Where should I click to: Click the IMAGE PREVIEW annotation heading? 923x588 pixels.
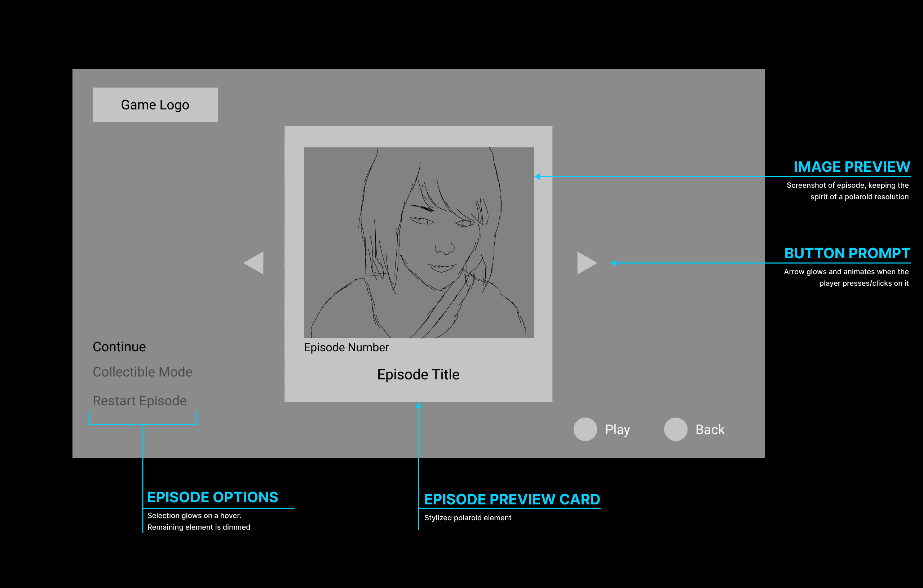coord(851,167)
